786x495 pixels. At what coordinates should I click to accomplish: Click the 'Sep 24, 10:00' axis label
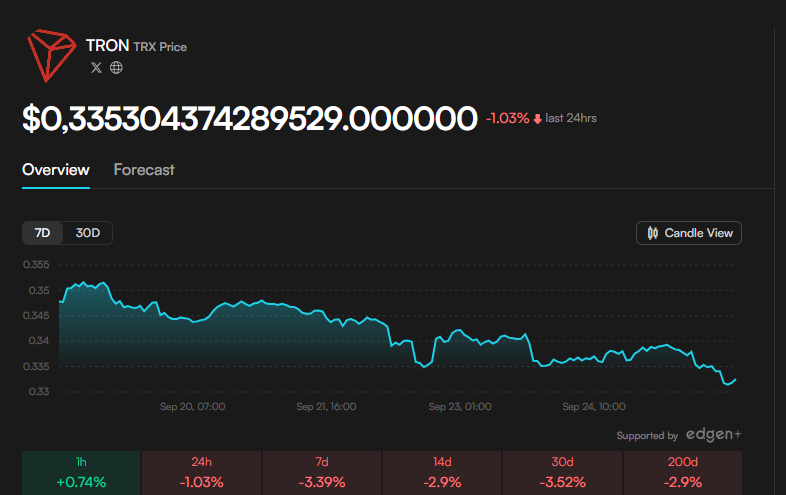coord(594,407)
